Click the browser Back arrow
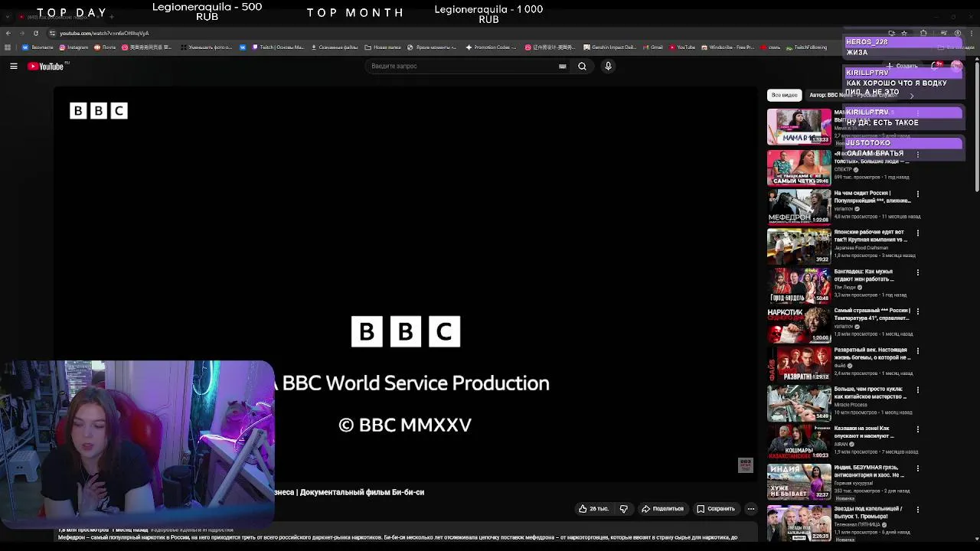This screenshot has height=551, width=980. tap(8, 33)
